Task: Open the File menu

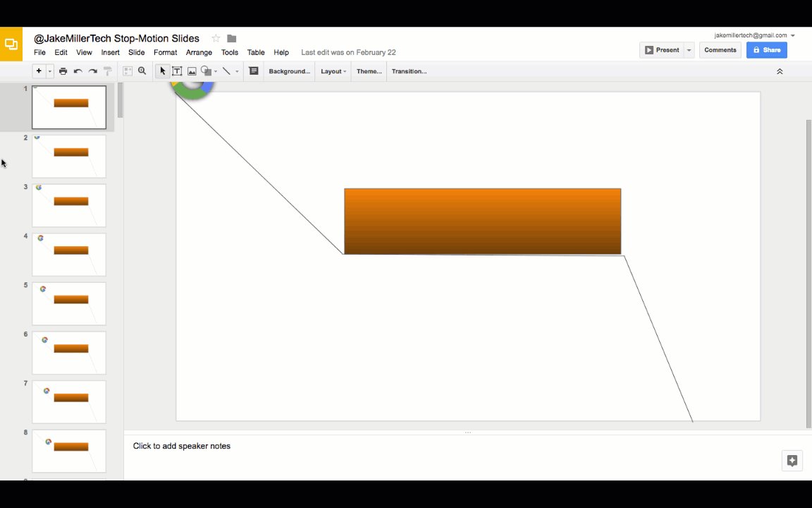Action: [39, 52]
